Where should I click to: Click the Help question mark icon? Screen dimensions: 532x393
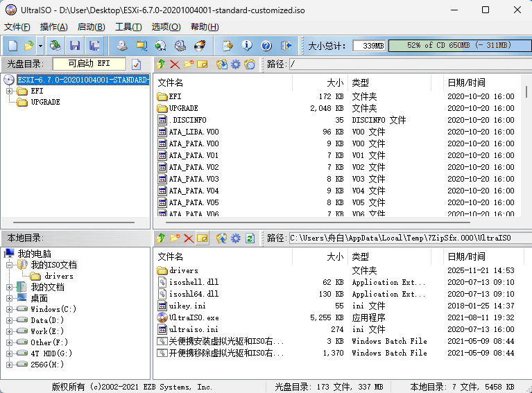[266, 46]
